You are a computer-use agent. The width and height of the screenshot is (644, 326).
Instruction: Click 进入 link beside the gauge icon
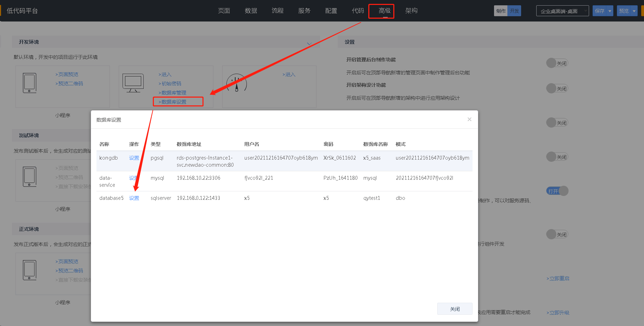tap(289, 74)
